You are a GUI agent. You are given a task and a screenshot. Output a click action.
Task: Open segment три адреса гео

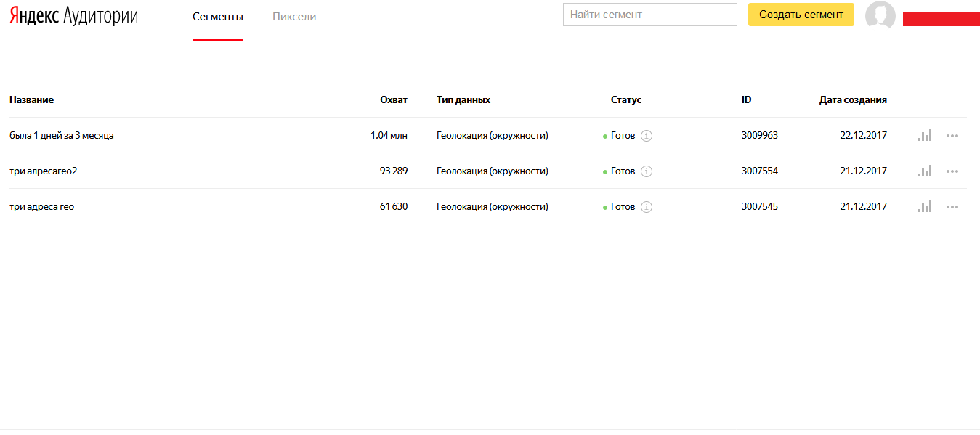(42, 206)
